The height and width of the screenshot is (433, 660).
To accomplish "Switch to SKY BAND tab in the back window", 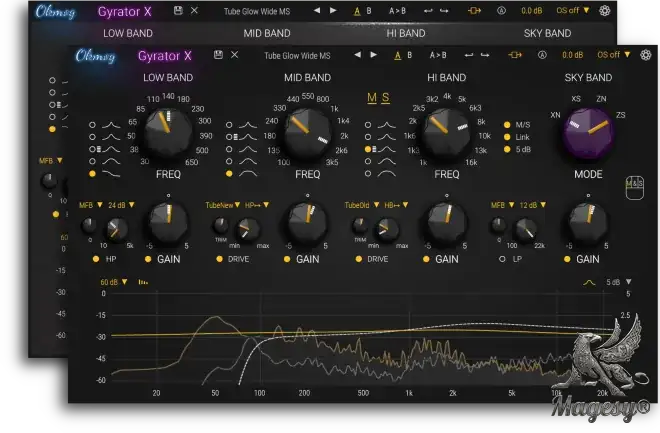I will tap(547, 33).
